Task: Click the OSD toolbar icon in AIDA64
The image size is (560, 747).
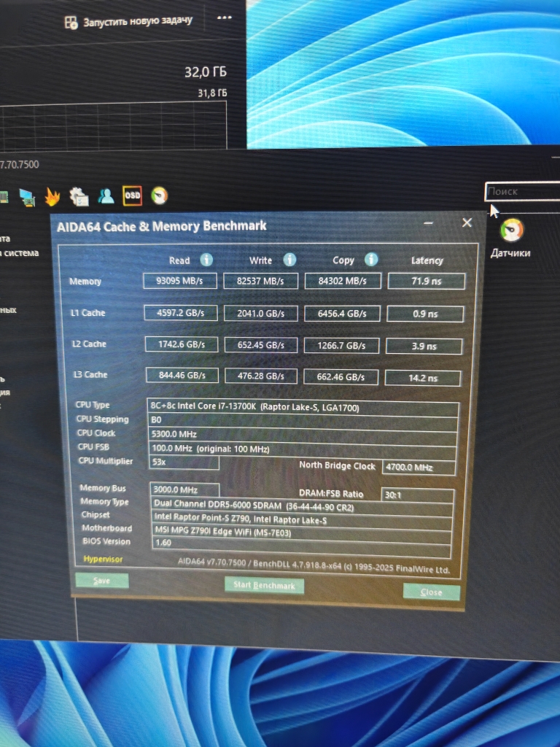Action: click(x=133, y=196)
